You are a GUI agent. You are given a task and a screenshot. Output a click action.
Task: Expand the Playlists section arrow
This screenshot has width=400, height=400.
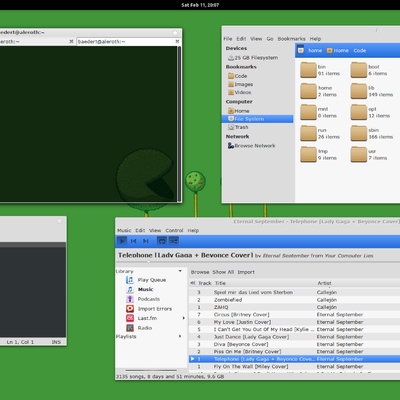180,336
